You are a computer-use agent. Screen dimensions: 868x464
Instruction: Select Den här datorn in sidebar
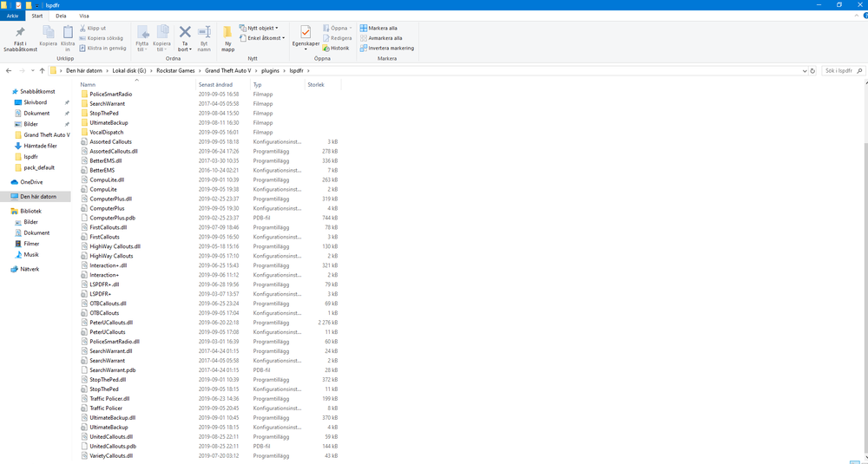[x=36, y=196]
